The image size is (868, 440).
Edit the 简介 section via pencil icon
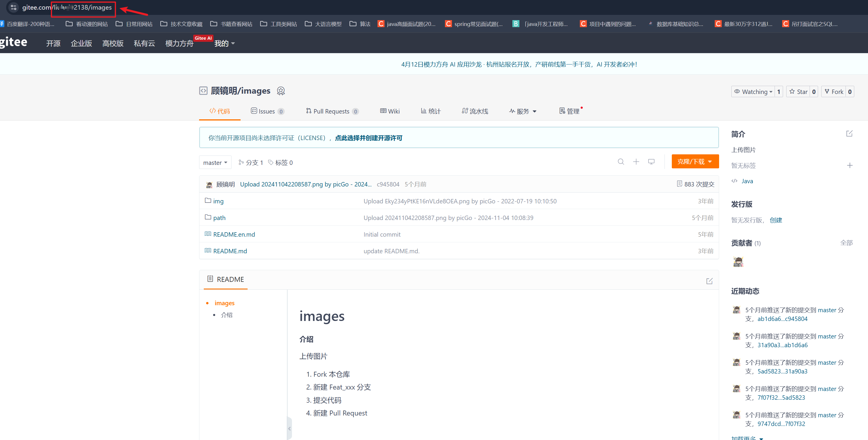click(850, 133)
